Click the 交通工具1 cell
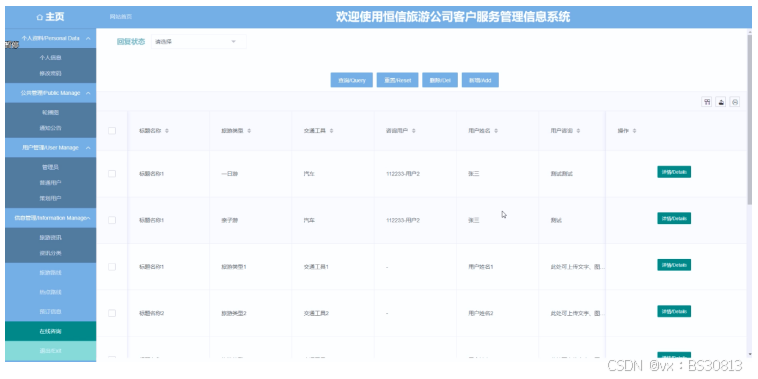The height and width of the screenshot is (379, 758). 316,267
